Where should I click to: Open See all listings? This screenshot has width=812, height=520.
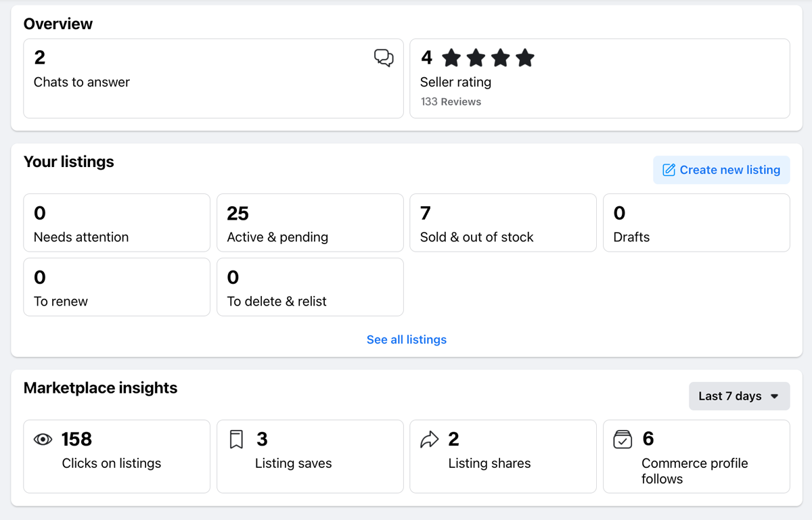(406, 339)
